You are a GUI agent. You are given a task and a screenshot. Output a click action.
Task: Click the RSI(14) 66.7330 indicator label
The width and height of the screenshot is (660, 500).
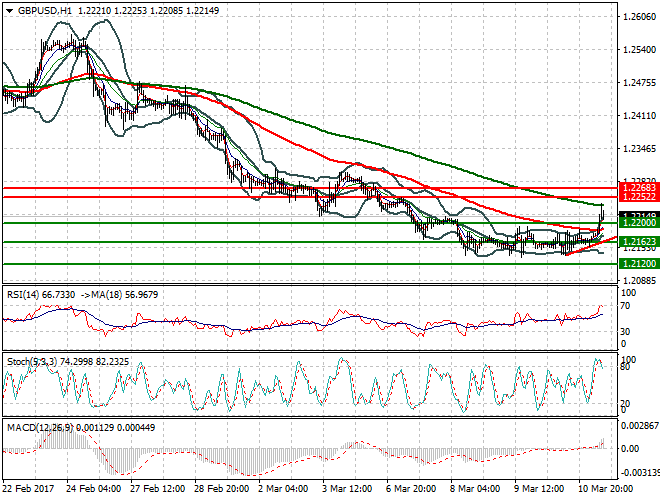click(x=41, y=295)
